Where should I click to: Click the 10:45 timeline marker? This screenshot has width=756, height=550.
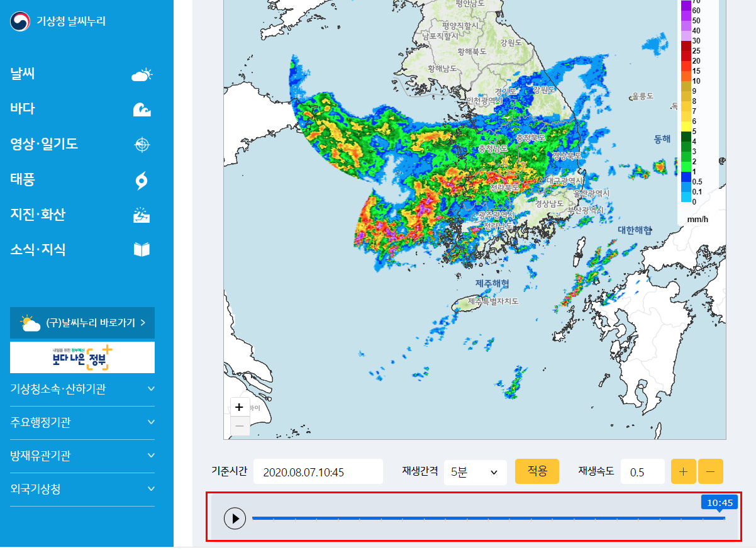pos(720,503)
